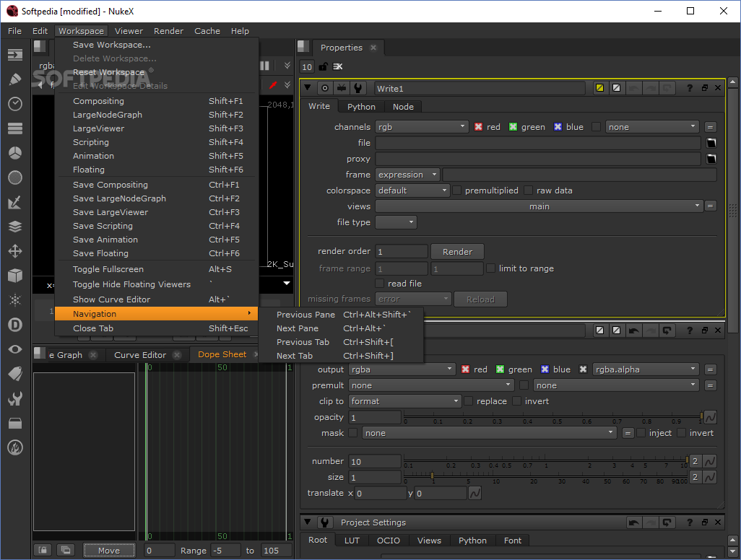Click the Dope Sheet lock icon
The height and width of the screenshot is (560, 741).
click(x=43, y=550)
